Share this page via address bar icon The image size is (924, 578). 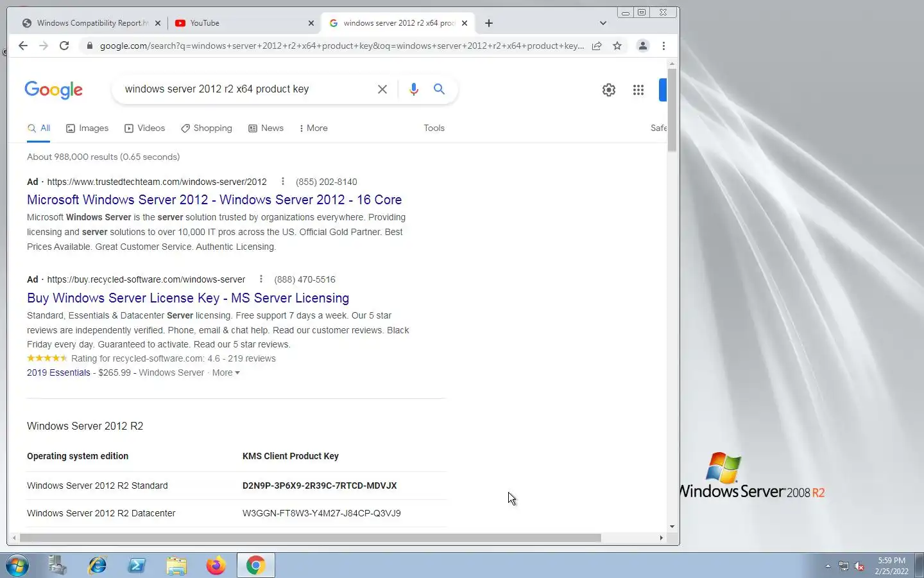(x=597, y=46)
